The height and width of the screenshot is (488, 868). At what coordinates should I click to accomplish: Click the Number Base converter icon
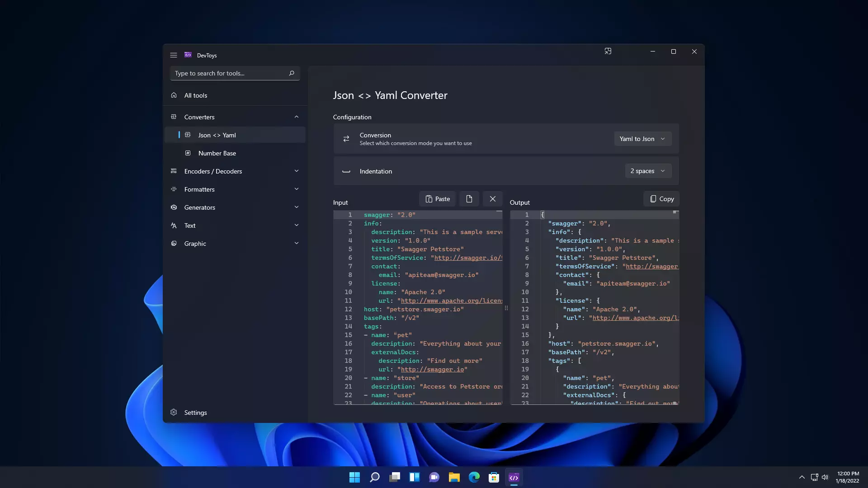(x=188, y=153)
